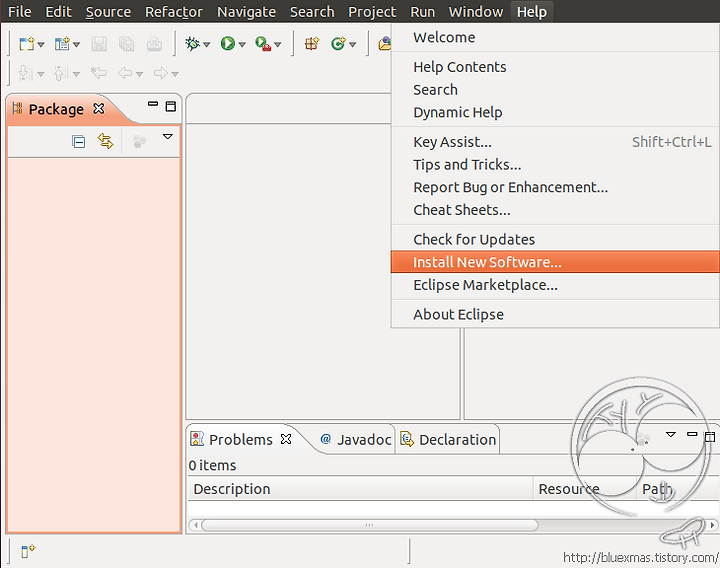Click the Save All icon
The height and width of the screenshot is (568, 720).
127,44
